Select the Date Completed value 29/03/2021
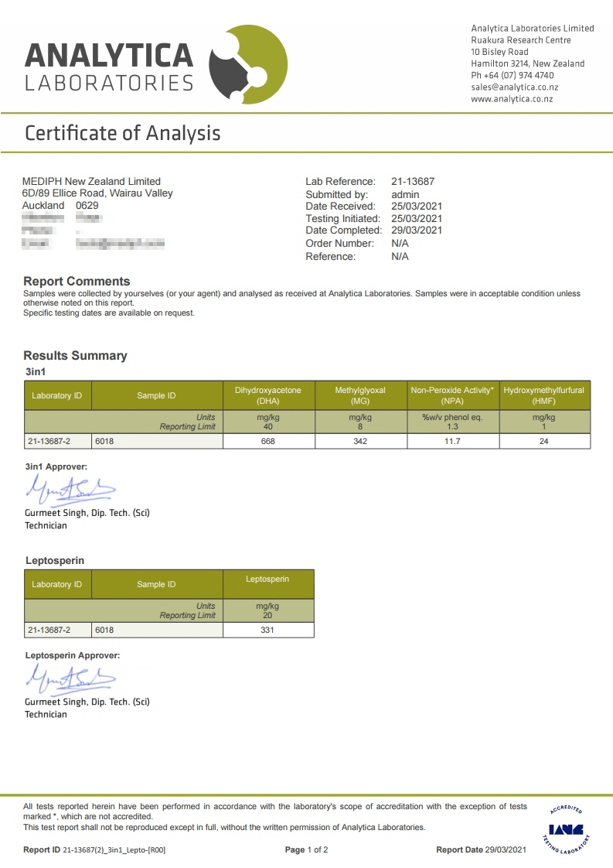 tap(417, 231)
